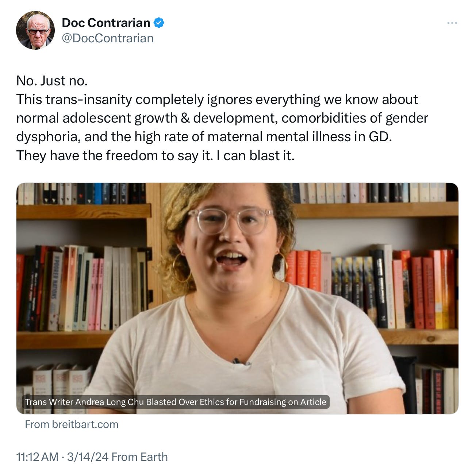Click the 'This trans-insanity completely ignores' text line
The image size is (476, 474).
pyautogui.click(x=217, y=99)
